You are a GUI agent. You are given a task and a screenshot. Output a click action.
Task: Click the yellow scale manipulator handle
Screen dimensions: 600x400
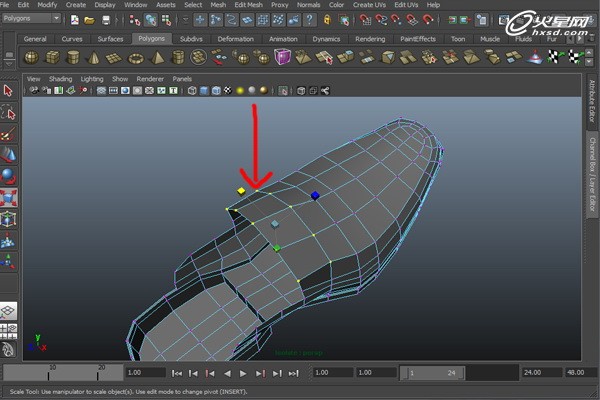(x=241, y=190)
